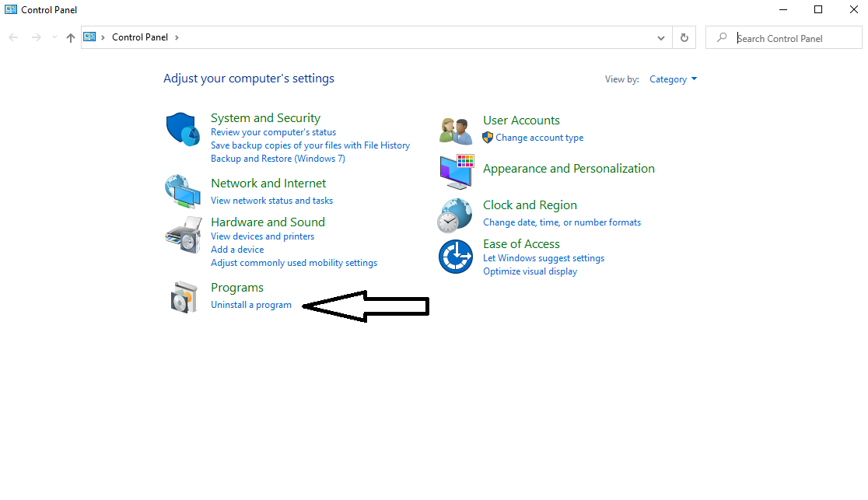Open View network status and tasks
868x500 pixels.
click(271, 201)
